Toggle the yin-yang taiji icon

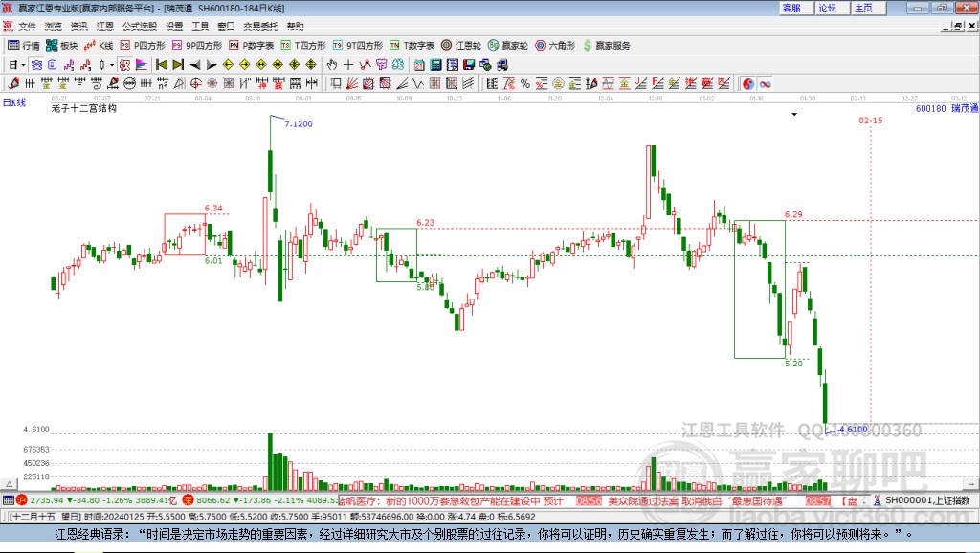coord(748,84)
